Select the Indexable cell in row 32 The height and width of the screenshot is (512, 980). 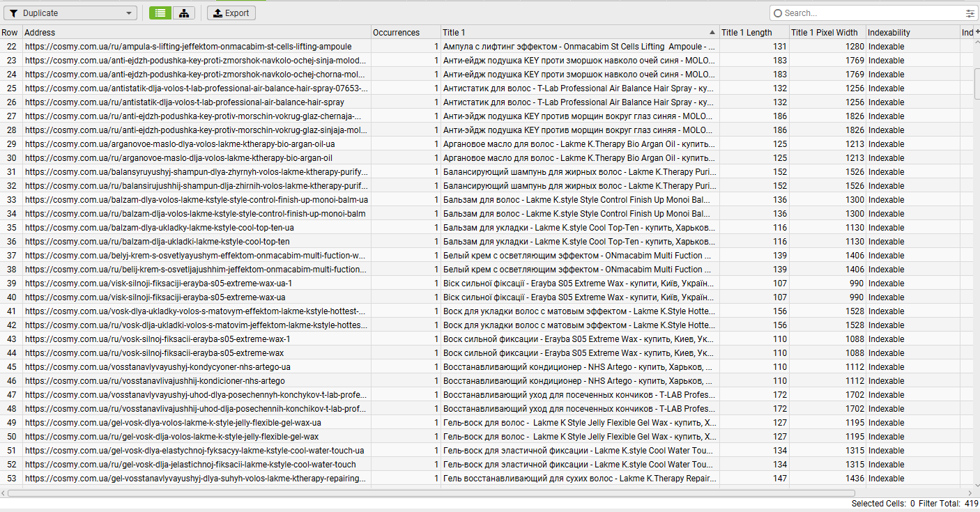pos(913,186)
